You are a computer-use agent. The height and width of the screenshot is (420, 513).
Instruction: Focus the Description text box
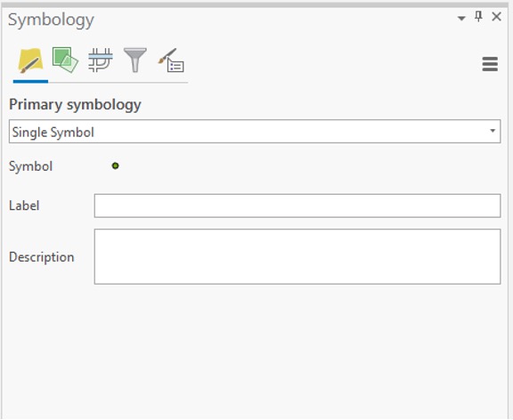[x=297, y=256]
